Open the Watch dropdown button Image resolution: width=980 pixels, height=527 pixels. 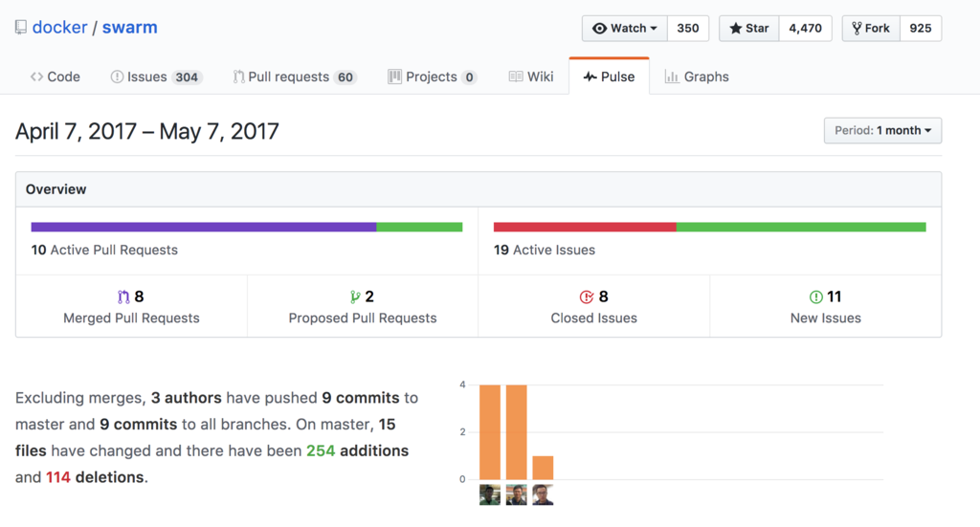point(624,28)
